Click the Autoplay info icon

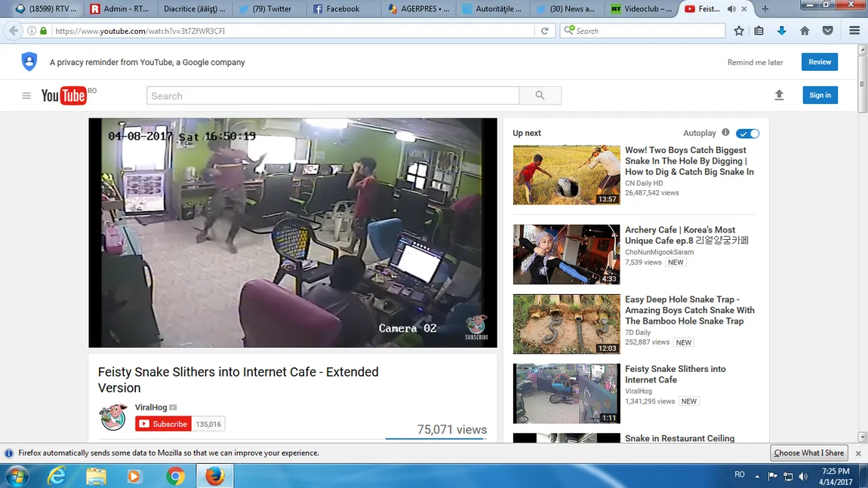725,133
